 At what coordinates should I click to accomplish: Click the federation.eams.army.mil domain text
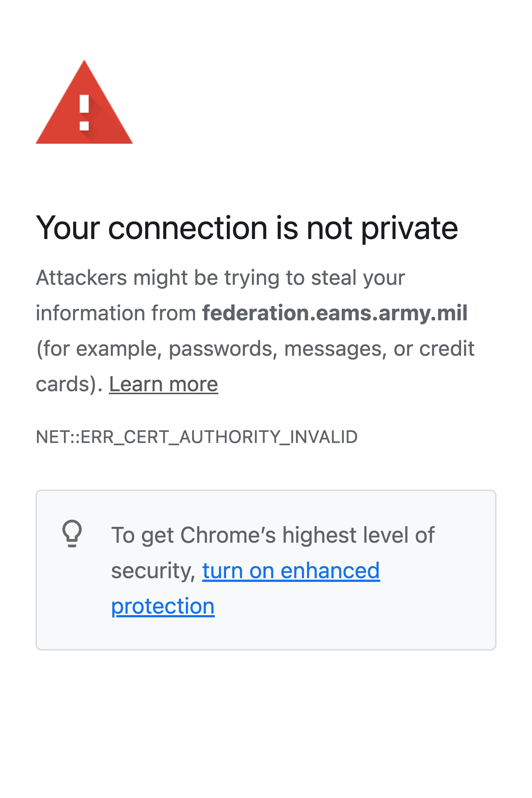[x=334, y=313]
